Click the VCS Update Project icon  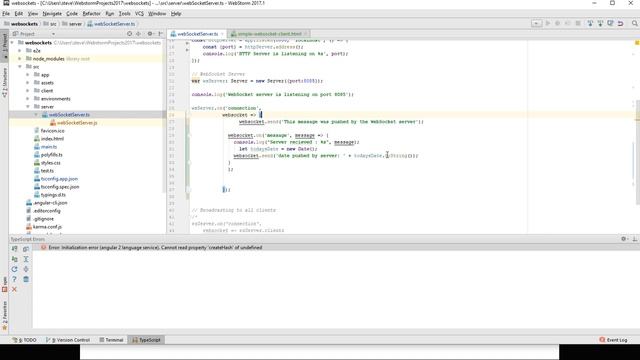click(590, 24)
